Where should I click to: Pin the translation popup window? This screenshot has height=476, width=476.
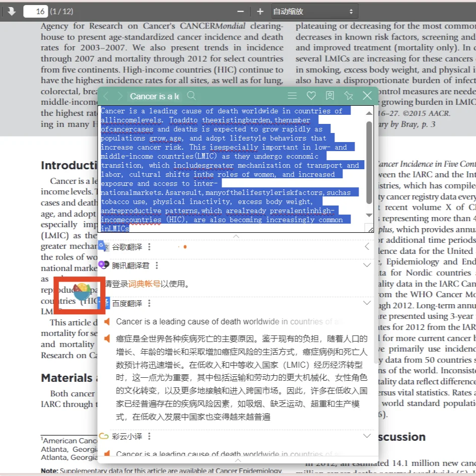[348, 96]
